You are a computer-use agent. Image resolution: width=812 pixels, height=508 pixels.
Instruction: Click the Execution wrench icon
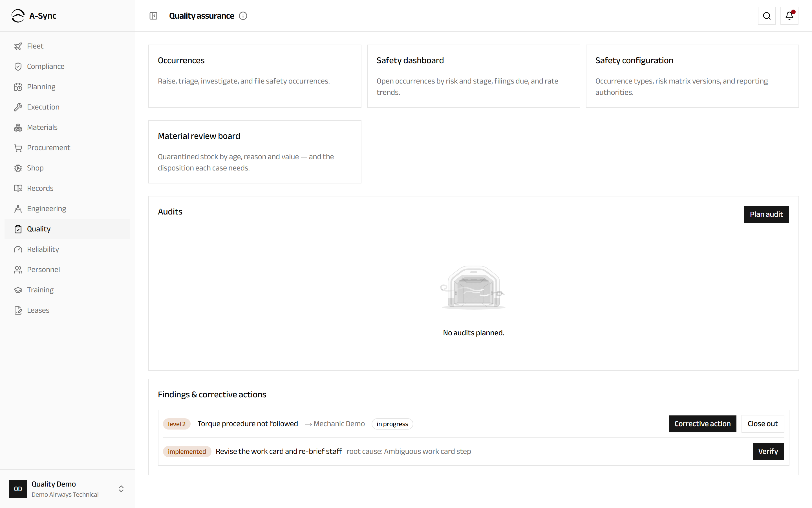18,107
